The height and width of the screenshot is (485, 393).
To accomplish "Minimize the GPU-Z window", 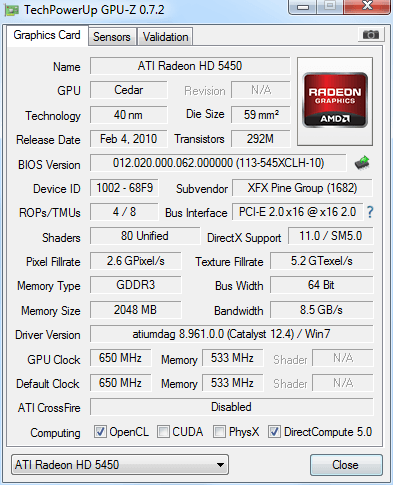I will click(x=302, y=7).
